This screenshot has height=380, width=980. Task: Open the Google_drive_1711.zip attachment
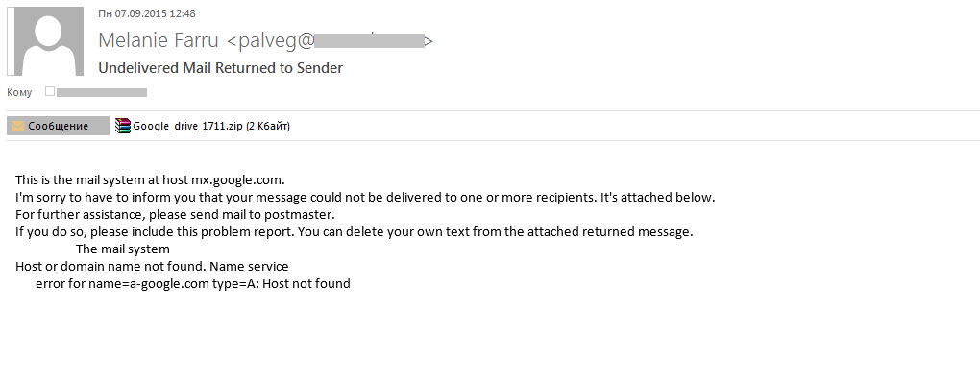coord(203,126)
